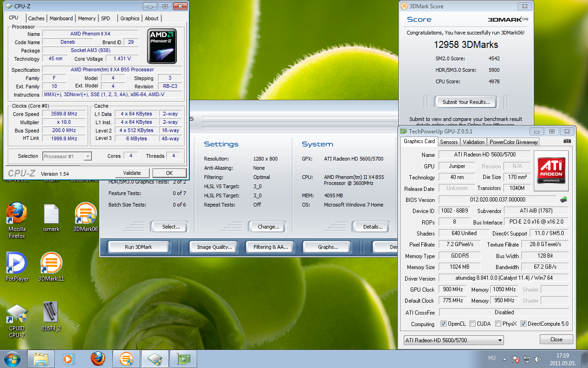Open the 3DMark11 desktop shortcut

click(x=51, y=267)
